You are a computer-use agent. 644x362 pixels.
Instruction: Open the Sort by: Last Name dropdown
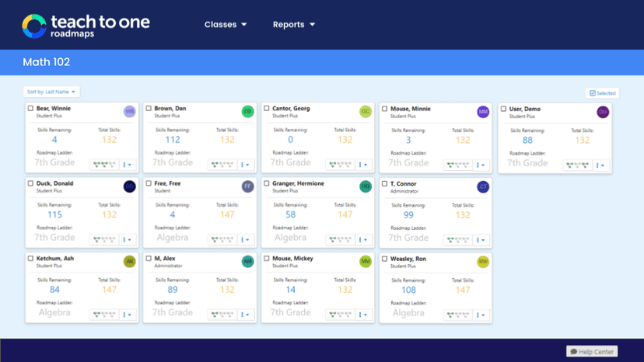(51, 92)
